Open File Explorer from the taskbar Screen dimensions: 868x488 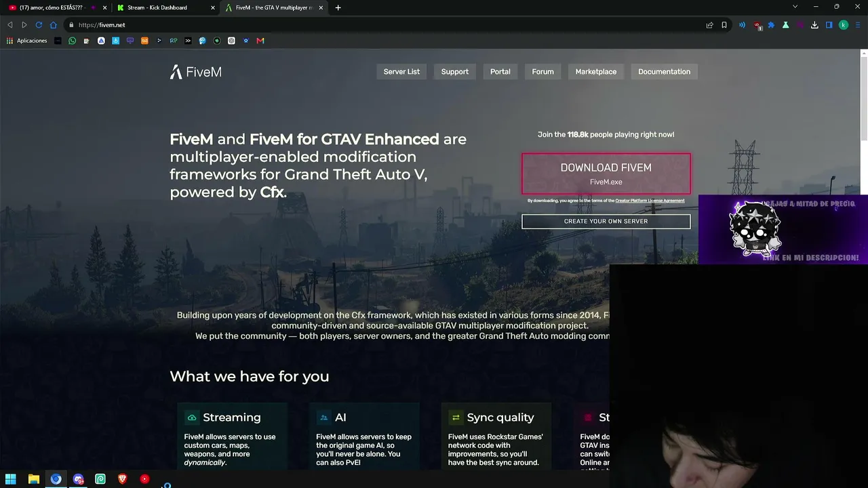click(x=33, y=479)
